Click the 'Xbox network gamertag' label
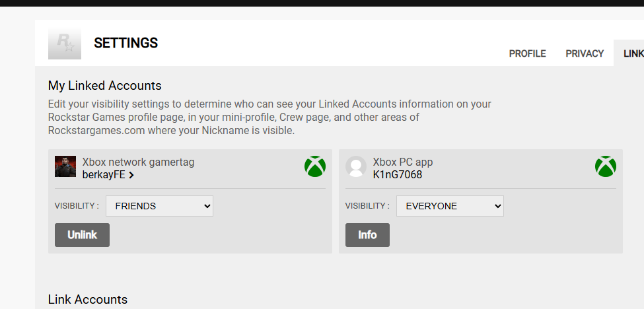644x309 pixels. [139, 162]
